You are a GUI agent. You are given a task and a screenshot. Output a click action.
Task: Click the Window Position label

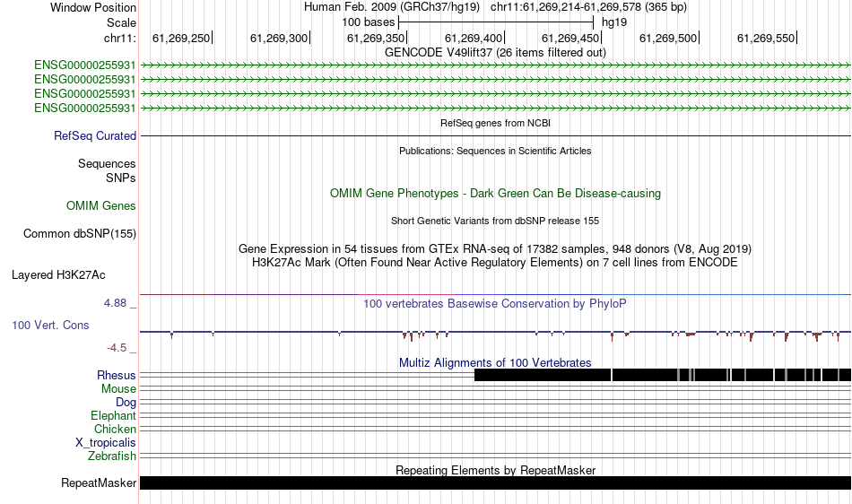click(x=93, y=7)
